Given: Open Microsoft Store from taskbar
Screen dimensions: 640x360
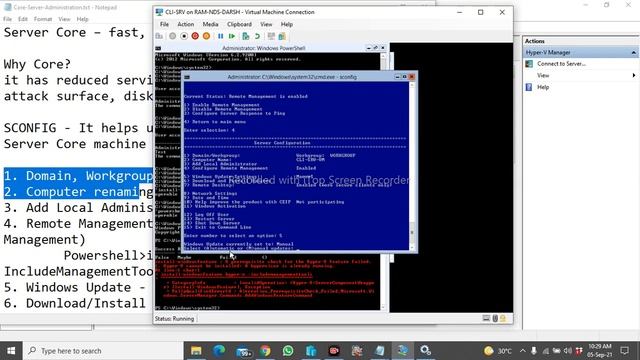Looking at the screenshot, I should click(x=311, y=351).
